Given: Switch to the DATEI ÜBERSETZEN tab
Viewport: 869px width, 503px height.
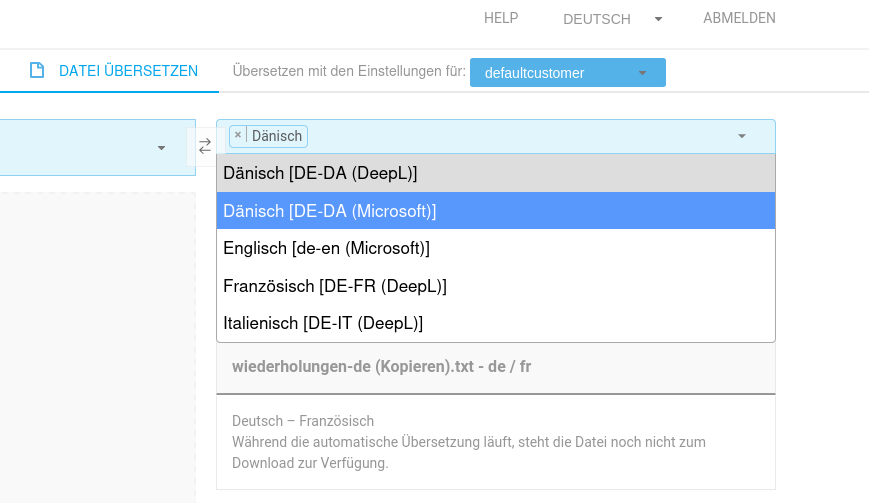Looking at the screenshot, I should 128,71.
